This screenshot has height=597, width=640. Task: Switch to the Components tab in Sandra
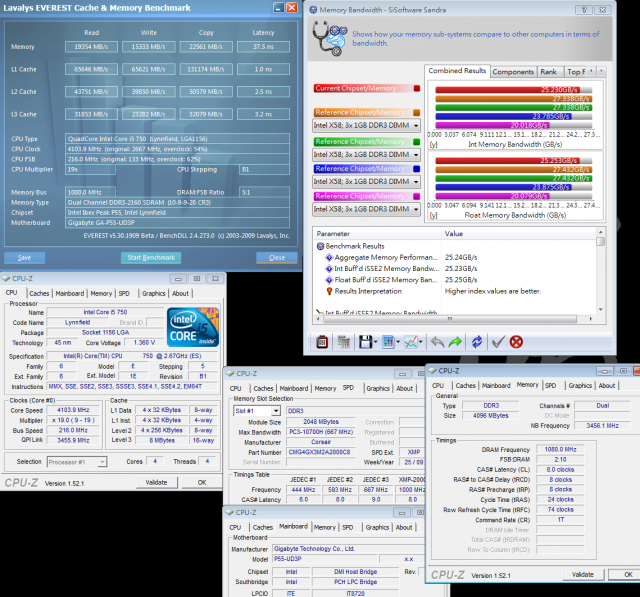click(x=513, y=72)
